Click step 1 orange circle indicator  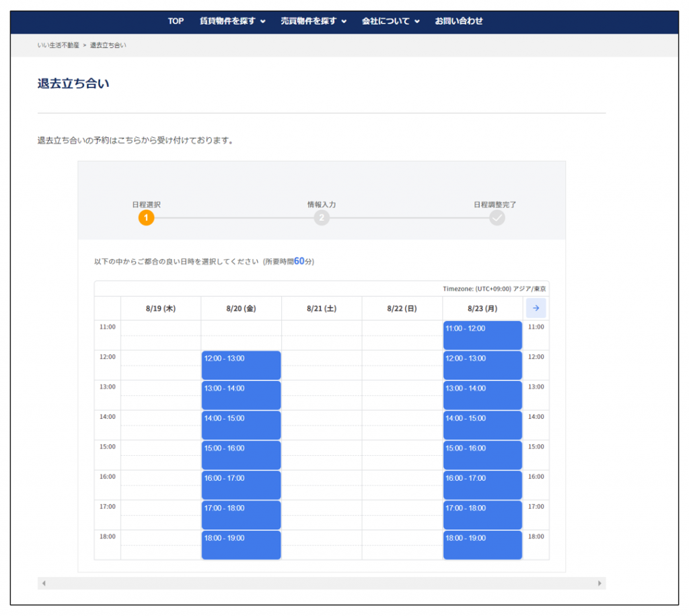(146, 217)
